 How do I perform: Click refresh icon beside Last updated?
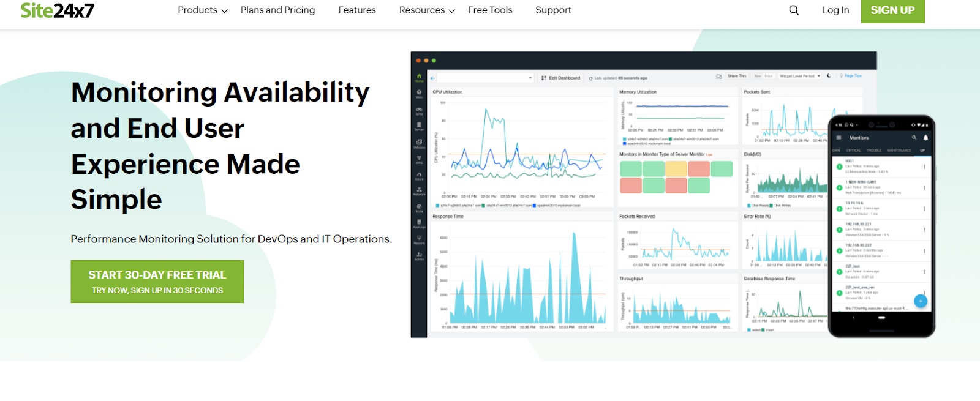coord(590,78)
